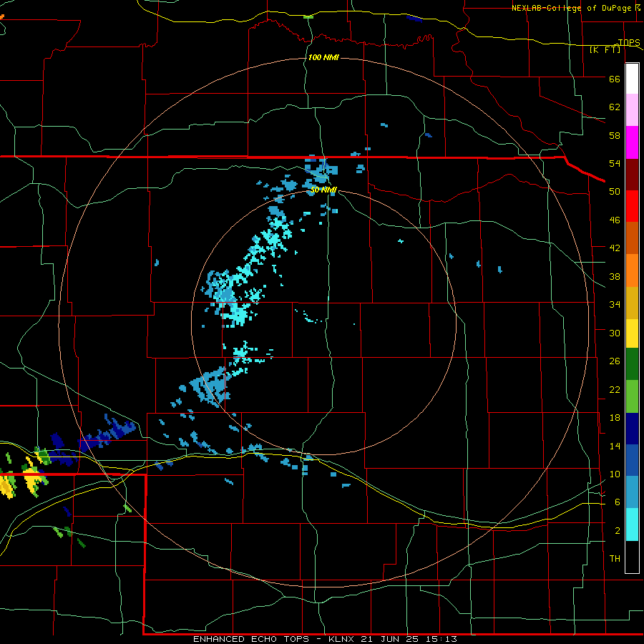
Task: Click the black TH legend swatch
Action: tap(632, 557)
